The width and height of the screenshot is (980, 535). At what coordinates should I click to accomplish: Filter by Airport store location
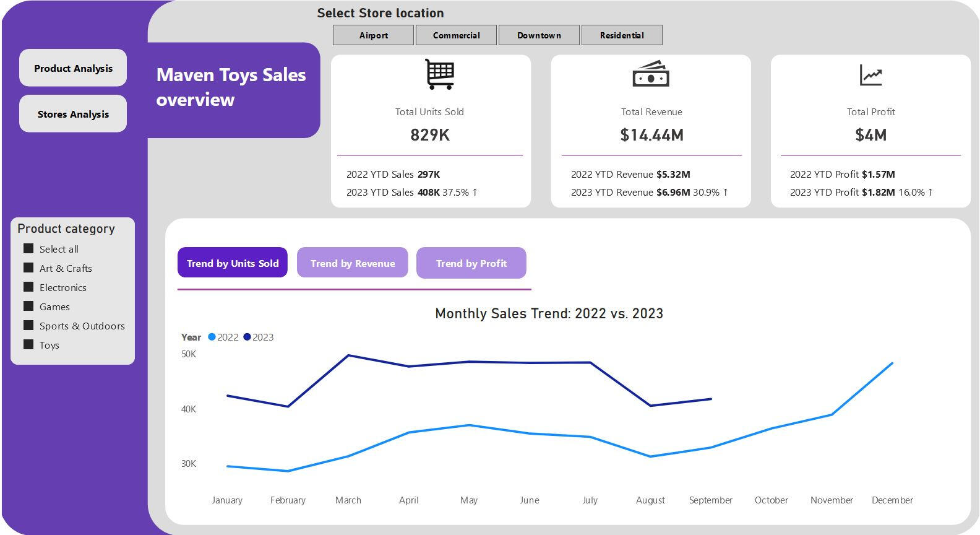point(373,35)
